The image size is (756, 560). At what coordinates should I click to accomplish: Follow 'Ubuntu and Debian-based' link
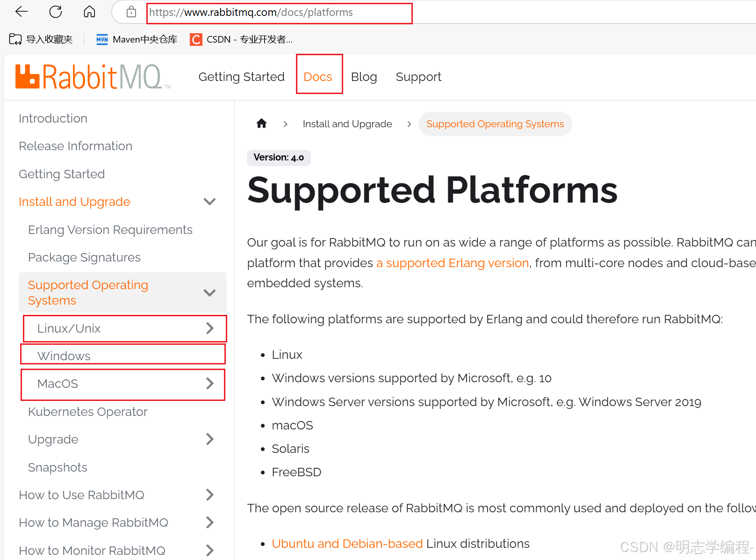coord(347,544)
